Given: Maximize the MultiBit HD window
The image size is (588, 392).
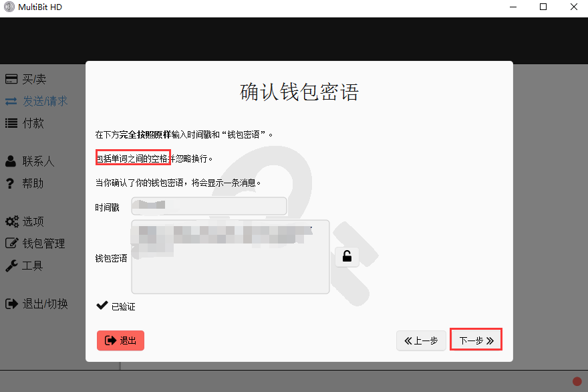Looking at the screenshot, I should pos(543,7).
